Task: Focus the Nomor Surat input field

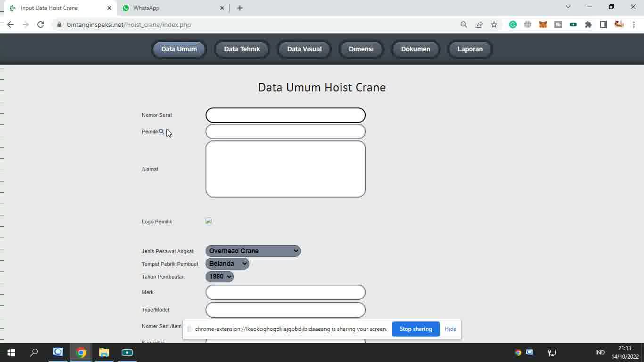Action: (x=286, y=115)
